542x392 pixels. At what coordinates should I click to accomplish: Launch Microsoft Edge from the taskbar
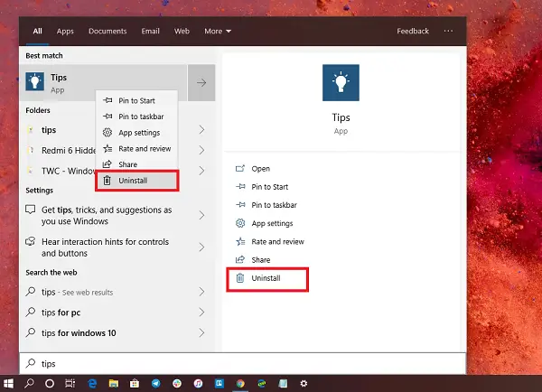click(92, 383)
